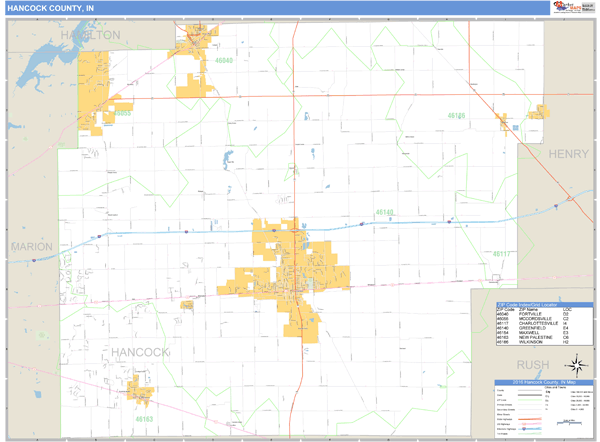The height and width of the screenshot is (442, 600).
Task: Click the HENRY county label
Action: coord(568,153)
